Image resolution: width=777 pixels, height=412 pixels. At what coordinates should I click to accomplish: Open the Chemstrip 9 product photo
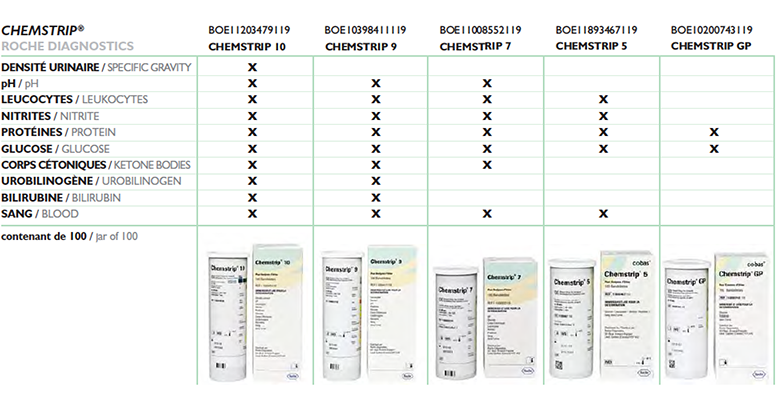pyautogui.click(x=368, y=314)
